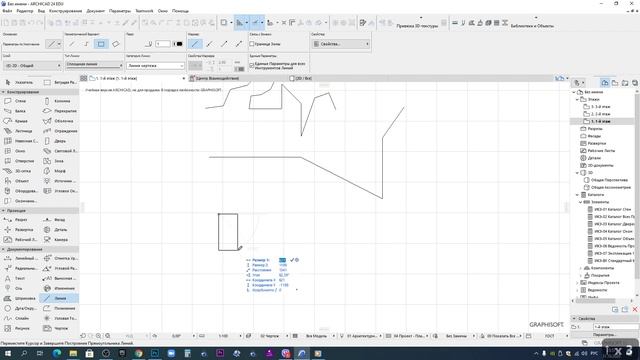The height and width of the screenshot is (360, 640).
Task: Choose rectangle geometry method for line
Action: [x=101, y=44]
